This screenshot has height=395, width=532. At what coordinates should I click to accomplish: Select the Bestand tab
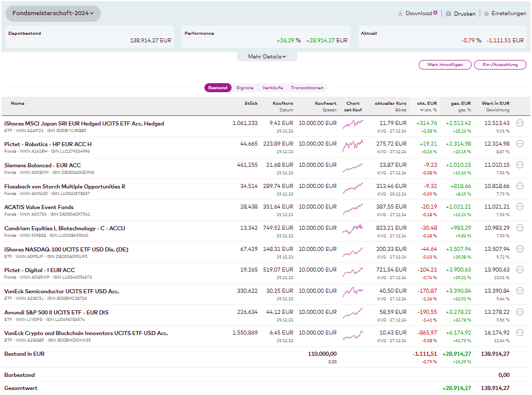(217, 88)
